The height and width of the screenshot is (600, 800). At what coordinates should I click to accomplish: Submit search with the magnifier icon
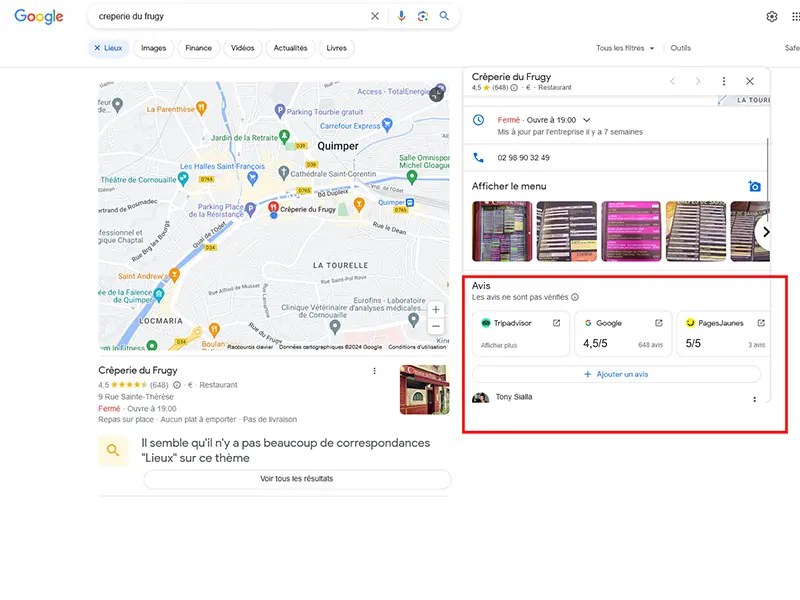(x=444, y=16)
